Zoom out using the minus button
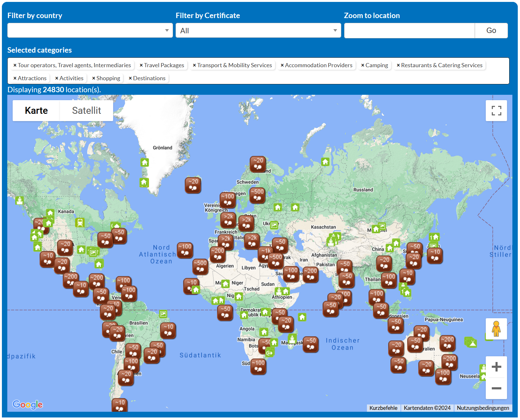The width and height of the screenshot is (520, 420). tap(496, 388)
